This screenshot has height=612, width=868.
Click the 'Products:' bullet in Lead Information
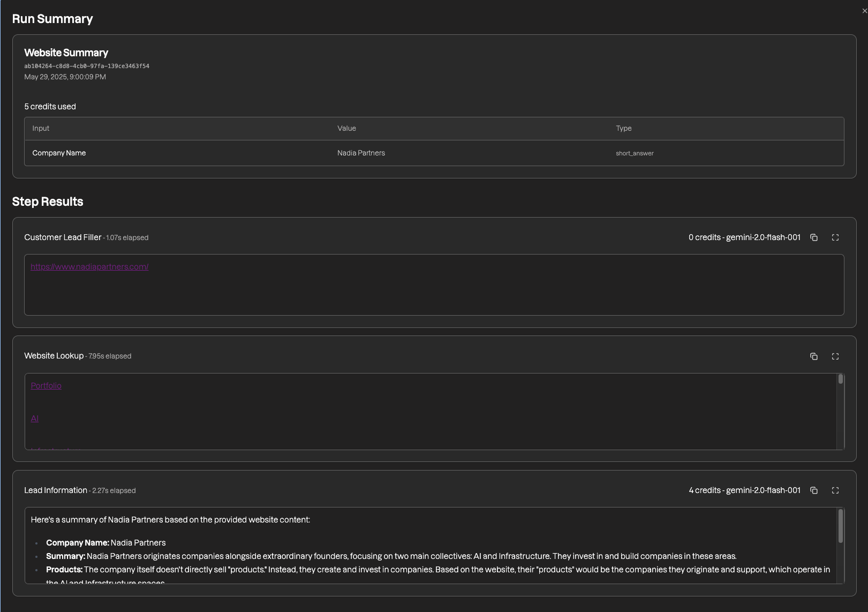[438, 576]
